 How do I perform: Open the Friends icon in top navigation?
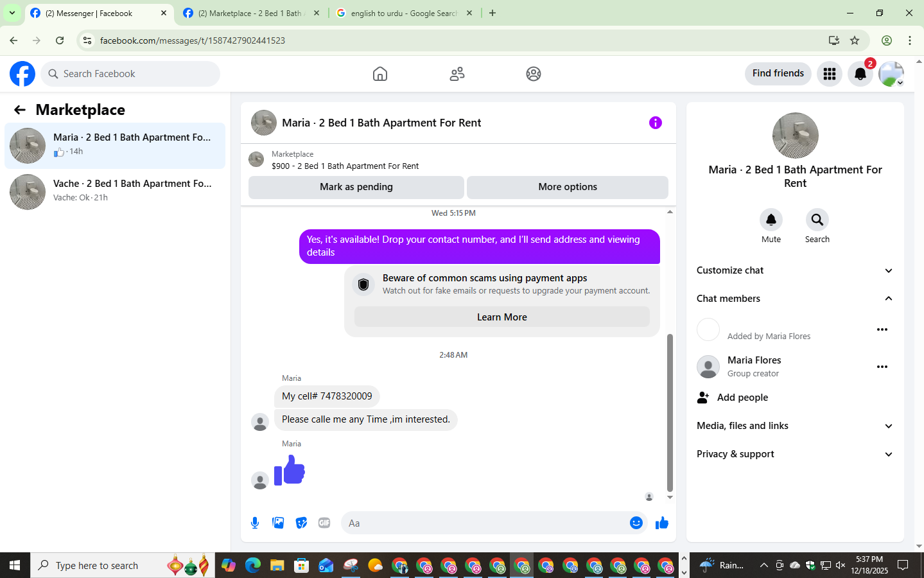tap(457, 74)
